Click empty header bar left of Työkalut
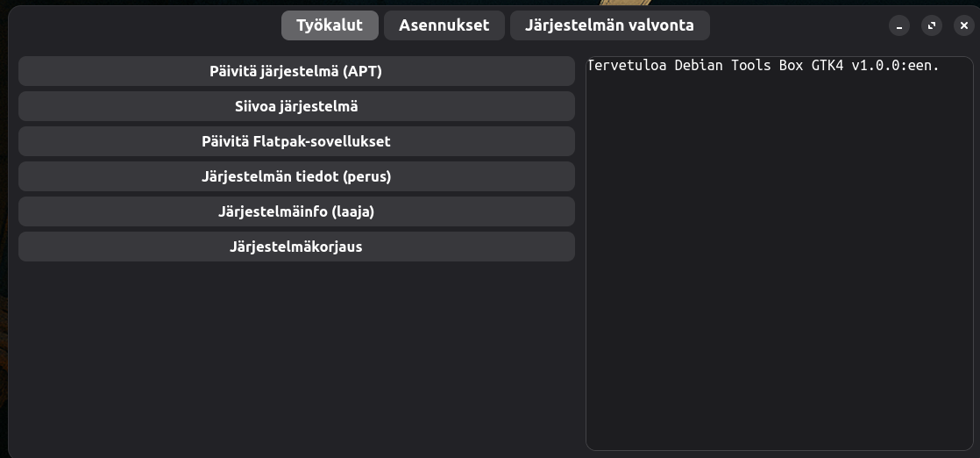The height and width of the screenshot is (458, 980). [x=140, y=25]
